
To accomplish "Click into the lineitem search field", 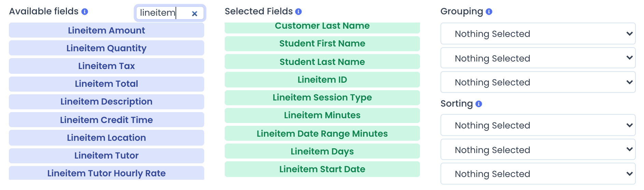I will pos(163,13).
